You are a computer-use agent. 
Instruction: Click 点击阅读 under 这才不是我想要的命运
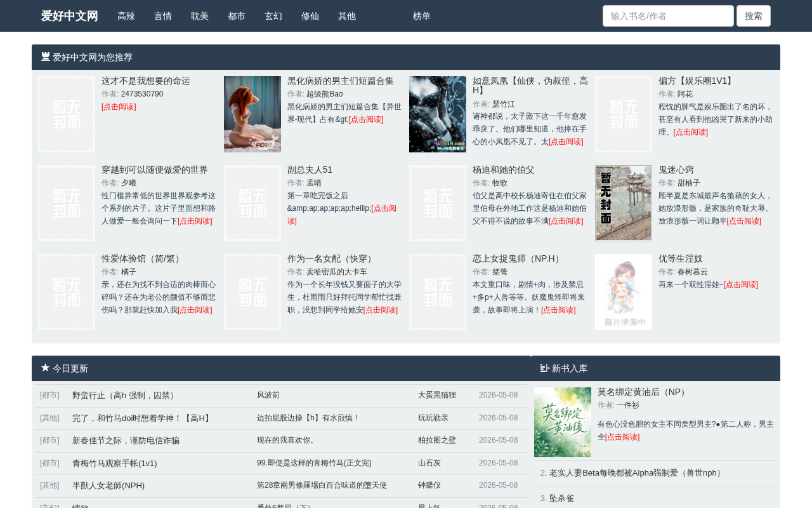119,107
